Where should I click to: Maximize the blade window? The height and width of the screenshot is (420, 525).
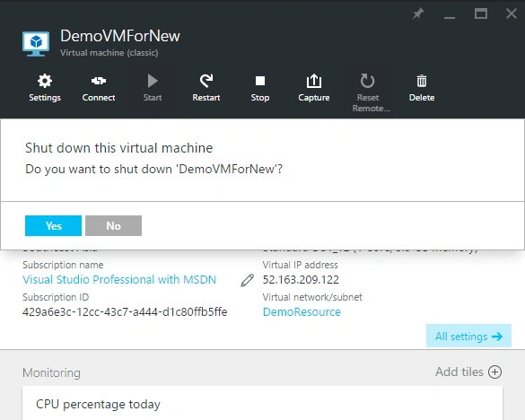point(481,13)
